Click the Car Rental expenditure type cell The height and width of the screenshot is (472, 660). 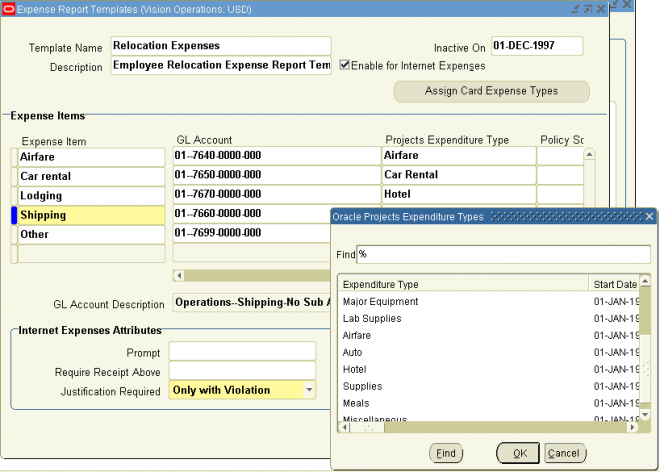point(459,175)
